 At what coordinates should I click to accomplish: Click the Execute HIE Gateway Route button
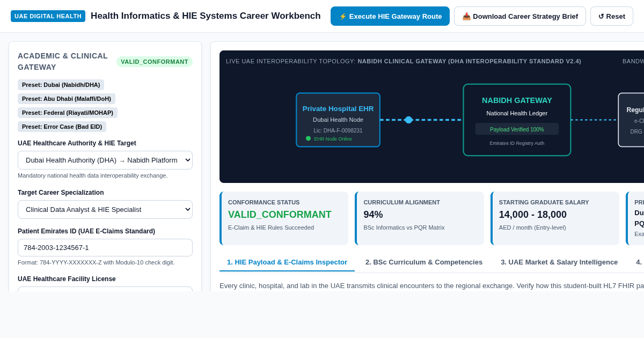coord(390,16)
